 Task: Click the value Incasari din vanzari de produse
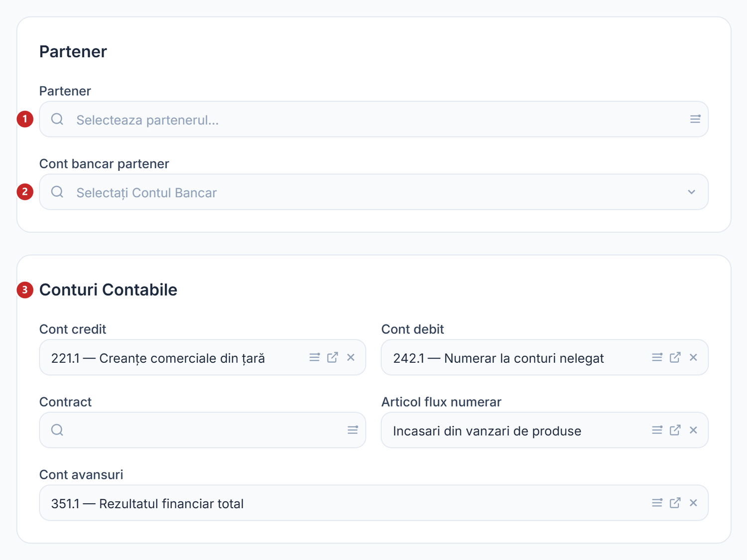(x=487, y=431)
